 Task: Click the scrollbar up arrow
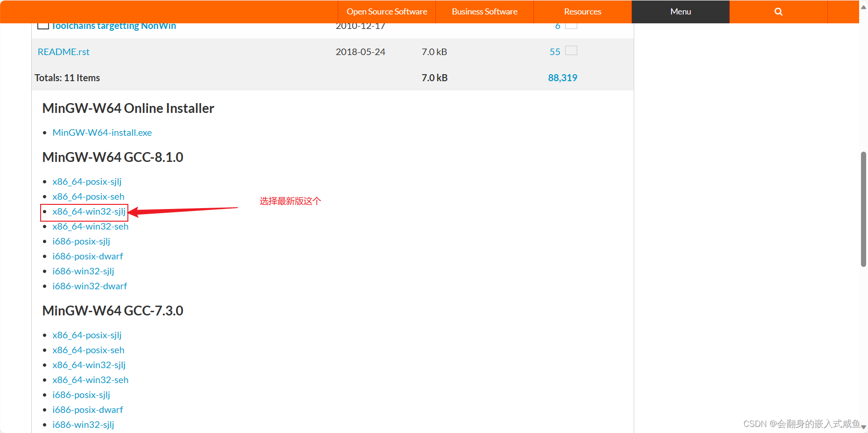coord(863,7)
